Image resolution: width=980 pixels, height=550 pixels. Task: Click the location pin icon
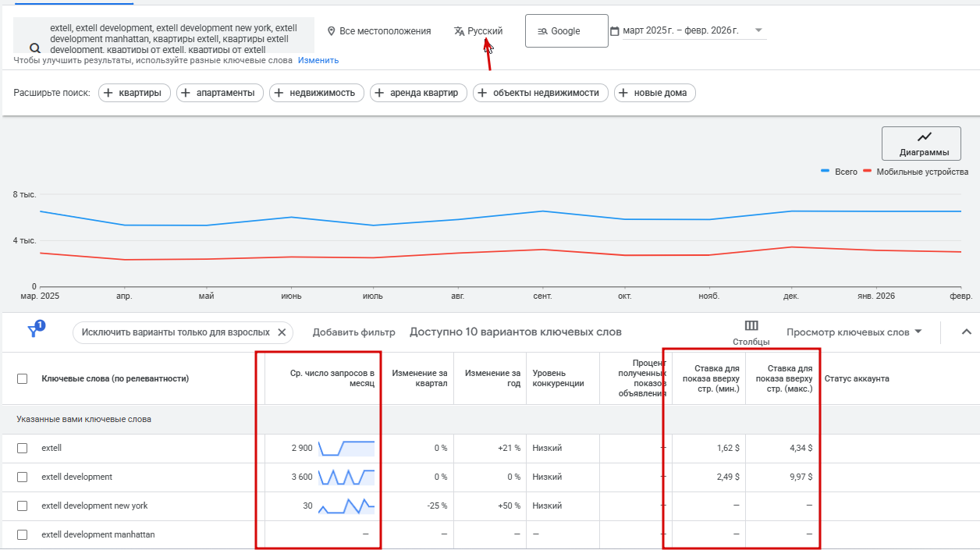point(332,31)
